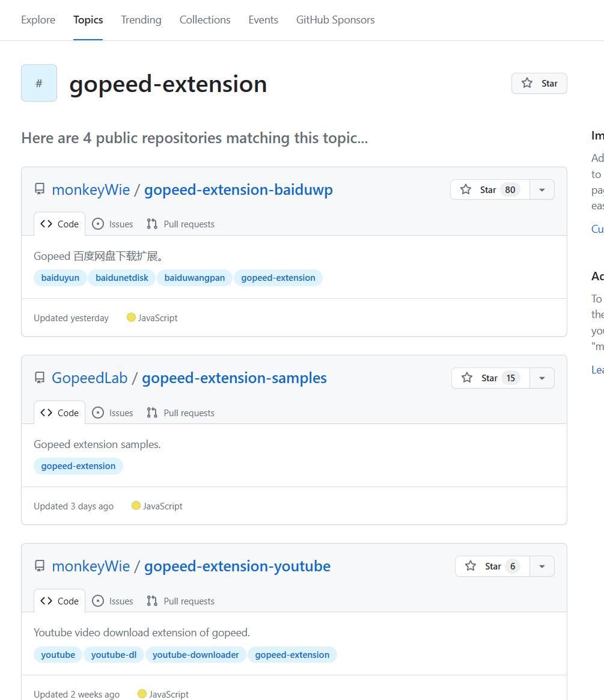Click the baidunetdisk topic tag
604x700 pixels.
122,278
